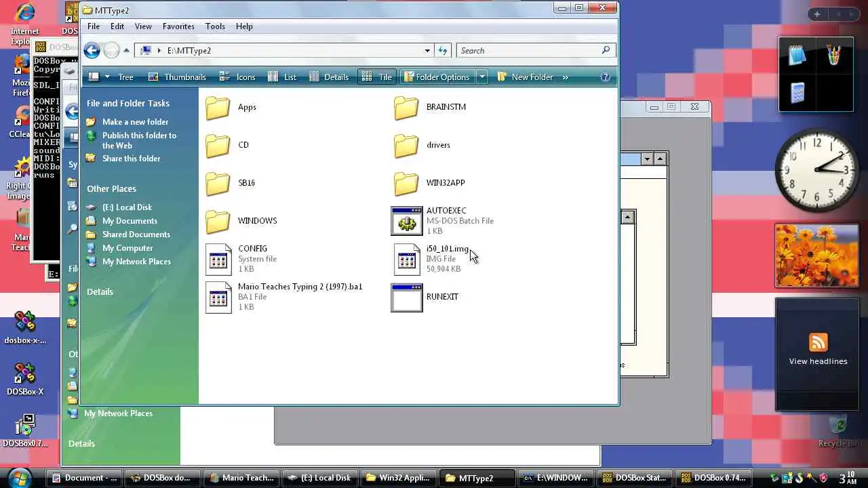
Task: Switch to Win32 Appli... taskbar button
Action: (397, 478)
